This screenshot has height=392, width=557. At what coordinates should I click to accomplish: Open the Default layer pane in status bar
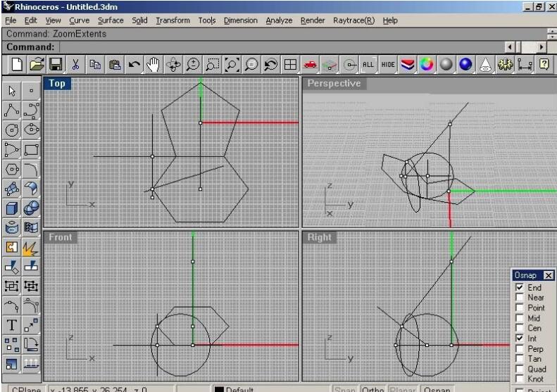tap(239, 388)
